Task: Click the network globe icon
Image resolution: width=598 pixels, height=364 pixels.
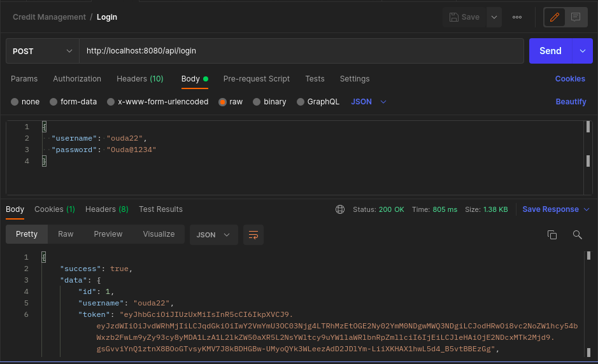Action: [x=340, y=209]
